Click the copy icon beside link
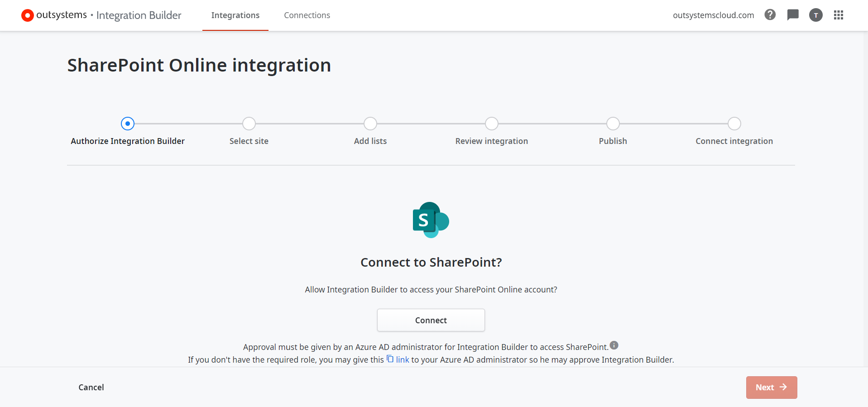Screen dimensions: 868x407 390,359
